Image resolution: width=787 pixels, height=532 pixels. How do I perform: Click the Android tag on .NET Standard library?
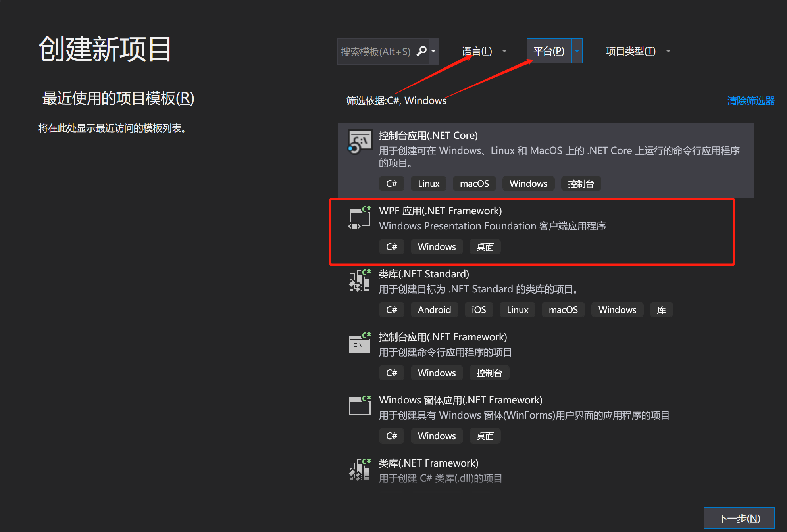coord(434,310)
